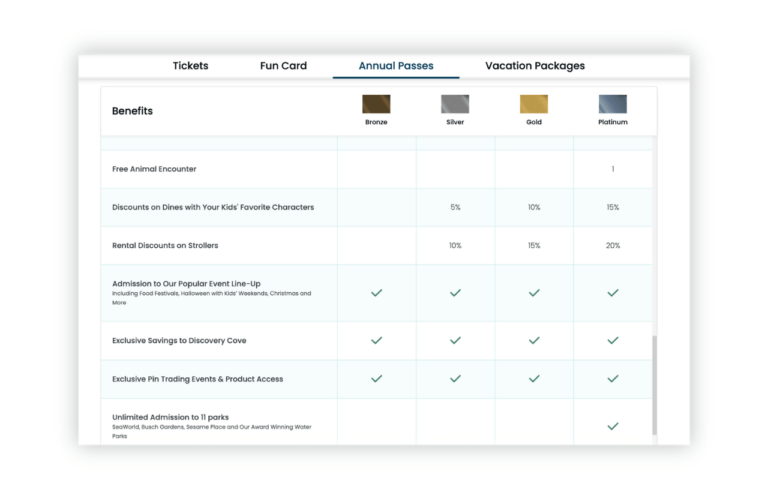Click the benefits table vertical scrollbar

click(x=654, y=385)
